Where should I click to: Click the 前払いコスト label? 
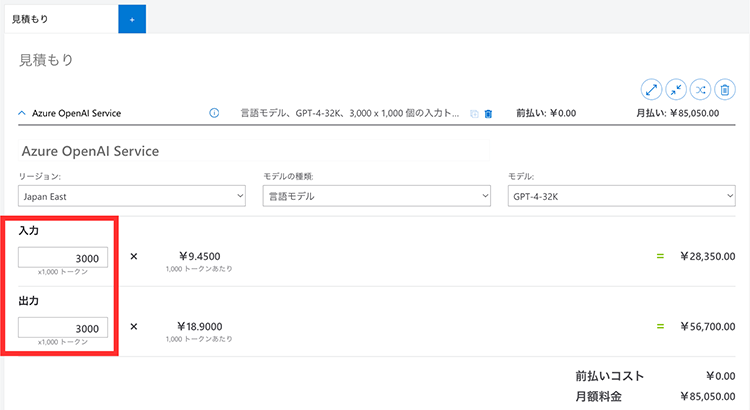[x=609, y=376]
